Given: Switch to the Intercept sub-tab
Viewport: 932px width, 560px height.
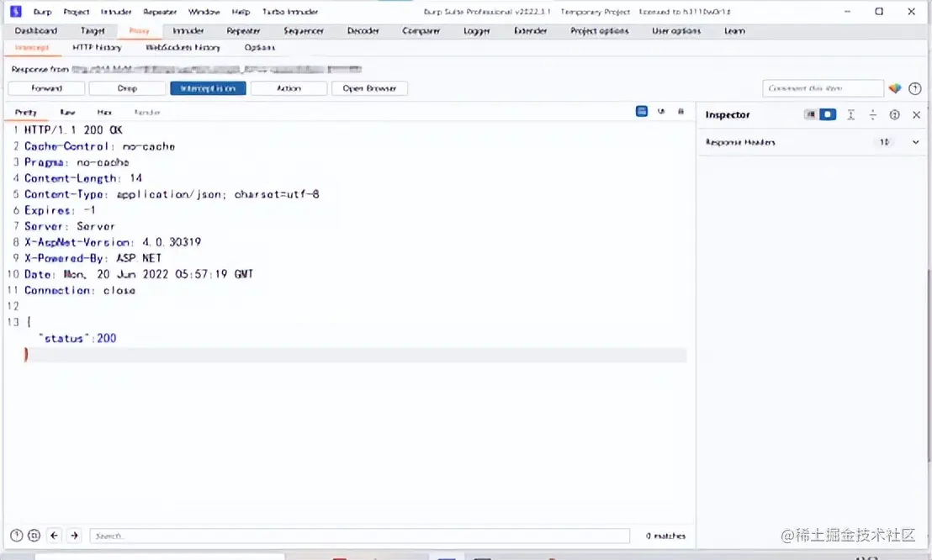Looking at the screenshot, I should tap(31, 48).
